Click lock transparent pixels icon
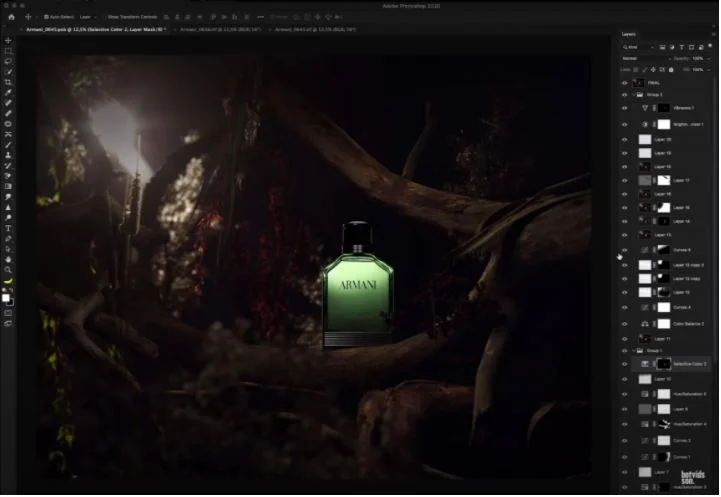The height and width of the screenshot is (497, 721). coord(636,70)
